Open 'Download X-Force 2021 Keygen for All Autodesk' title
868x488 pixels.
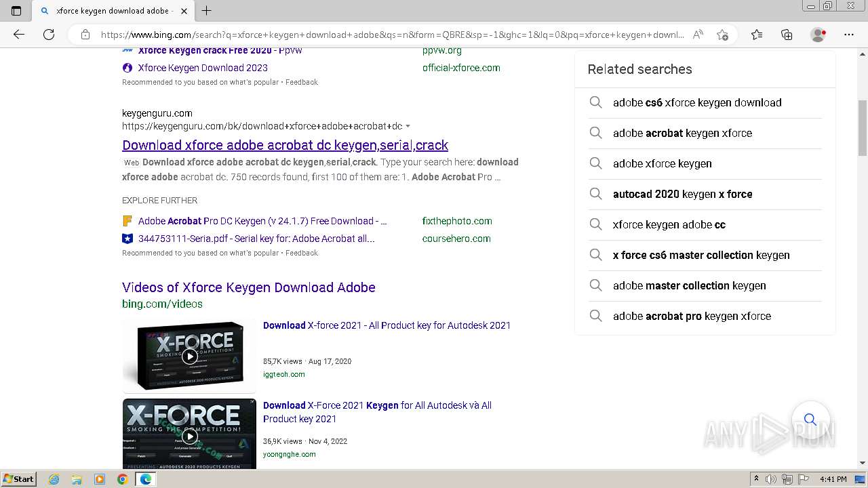(377, 412)
